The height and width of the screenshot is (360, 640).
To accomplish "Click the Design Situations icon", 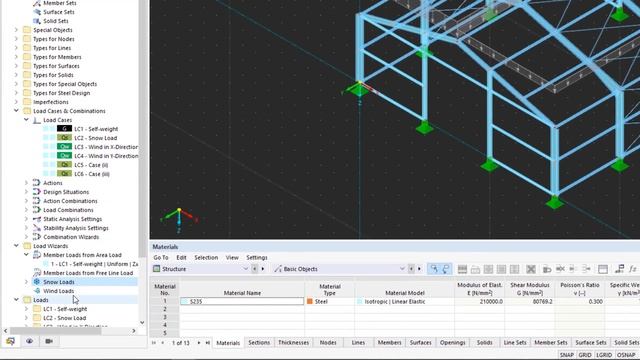I will [x=37, y=192].
